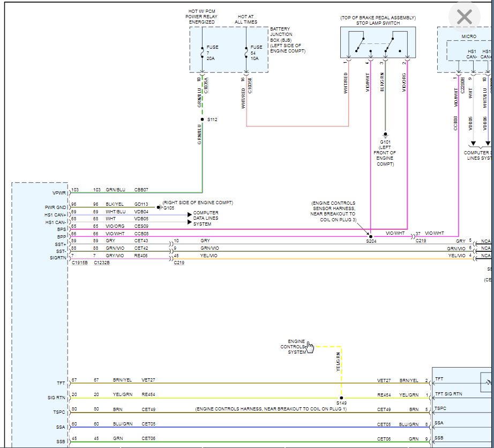Close the wiring diagram viewer
The height and width of the screenshot is (448, 494).
pos(464,17)
